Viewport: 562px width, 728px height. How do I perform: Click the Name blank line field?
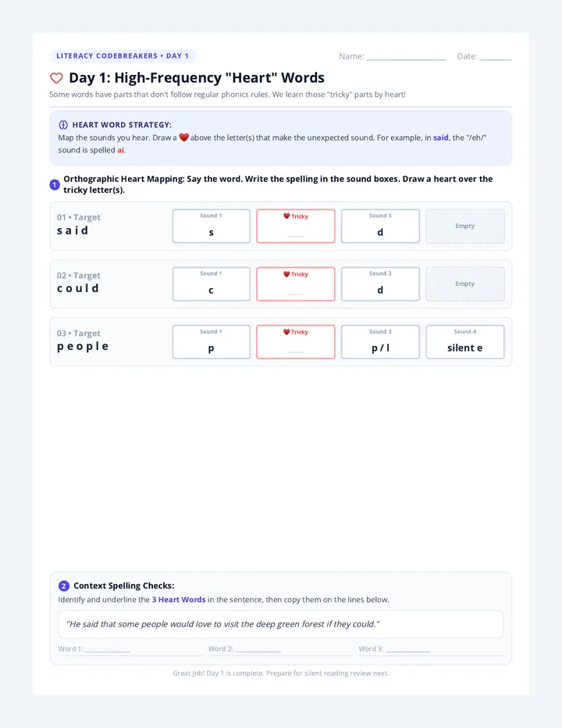tap(406, 57)
